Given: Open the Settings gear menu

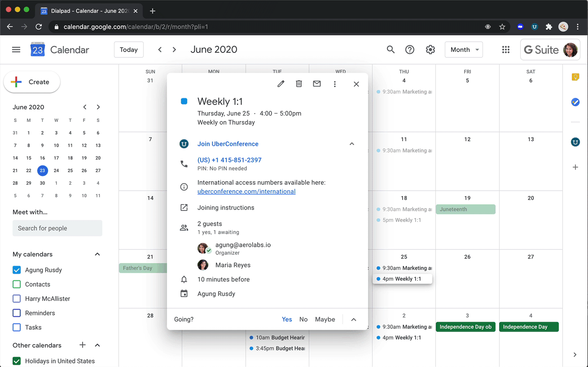Looking at the screenshot, I should coord(430,50).
